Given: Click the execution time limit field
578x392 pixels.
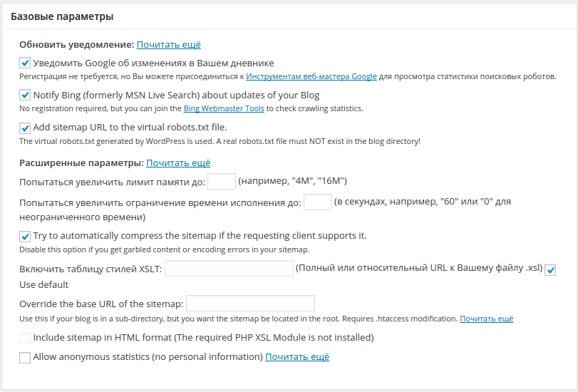Looking at the screenshot, I should [x=318, y=202].
